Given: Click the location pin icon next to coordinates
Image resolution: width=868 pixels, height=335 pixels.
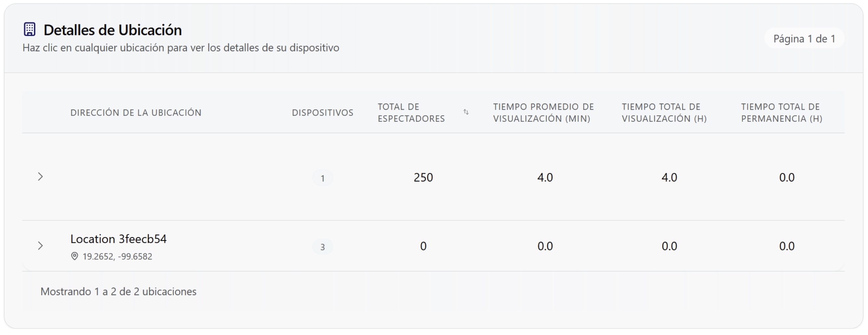Looking at the screenshot, I should click(x=75, y=256).
